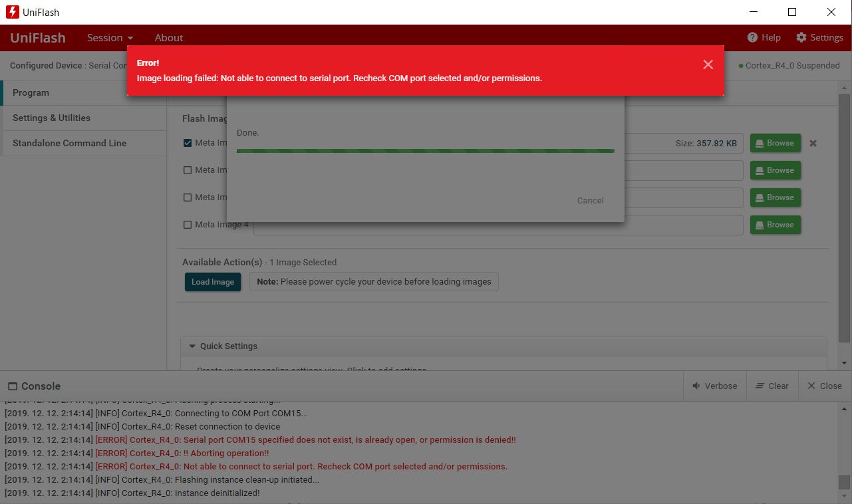Click the Console panel title icon
The width and height of the screenshot is (852, 504).
tap(12, 386)
